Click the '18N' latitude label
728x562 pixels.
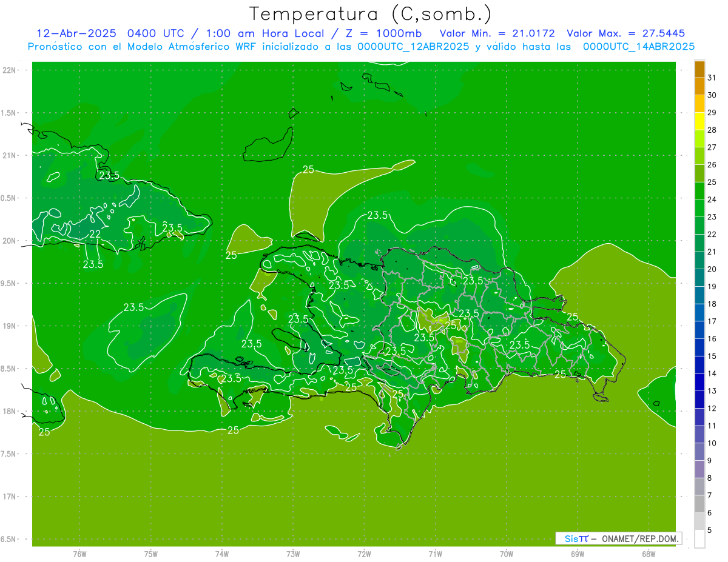pos(9,411)
